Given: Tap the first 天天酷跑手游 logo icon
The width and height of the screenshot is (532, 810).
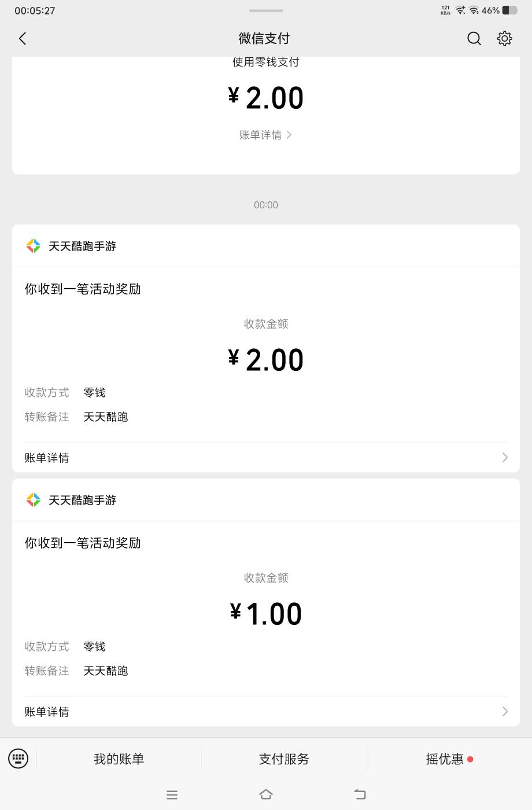Looking at the screenshot, I should [x=34, y=246].
